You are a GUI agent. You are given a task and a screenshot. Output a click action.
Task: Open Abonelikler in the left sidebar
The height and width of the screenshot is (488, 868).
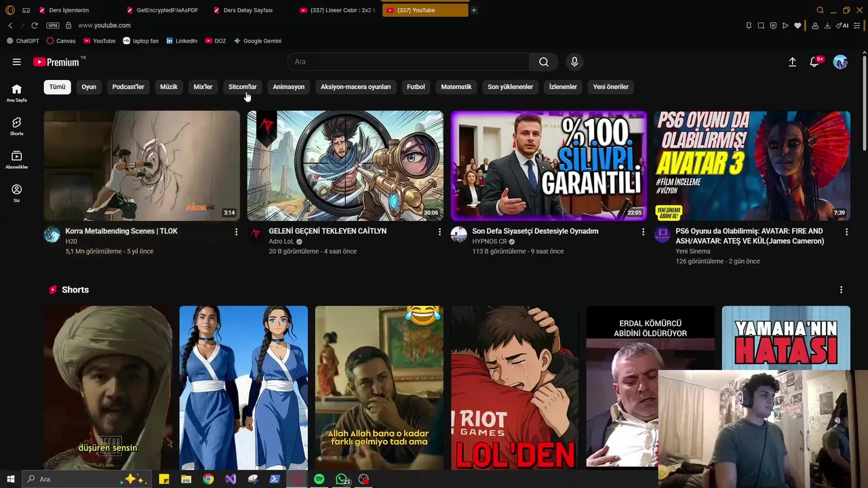(x=16, y=160)
